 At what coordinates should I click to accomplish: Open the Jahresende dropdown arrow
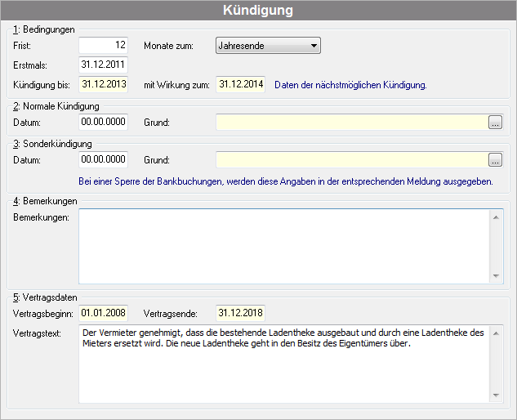tap(314, 46)
